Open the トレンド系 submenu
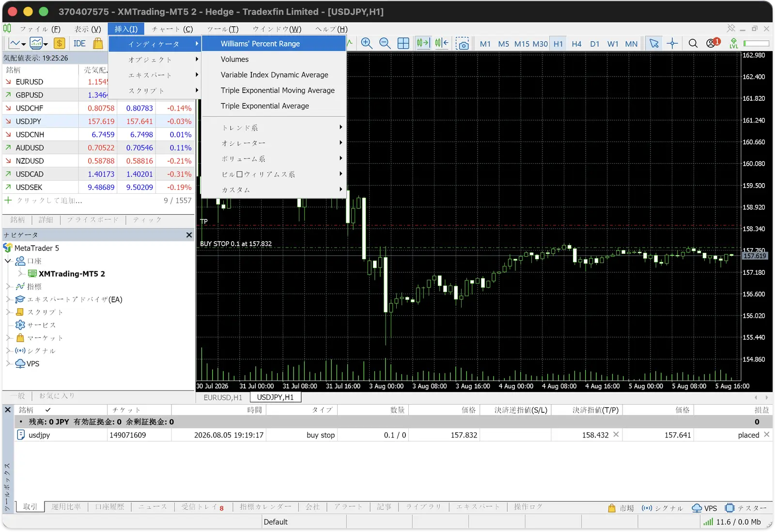Screen dimensions: 775x532 click(274, 127)
